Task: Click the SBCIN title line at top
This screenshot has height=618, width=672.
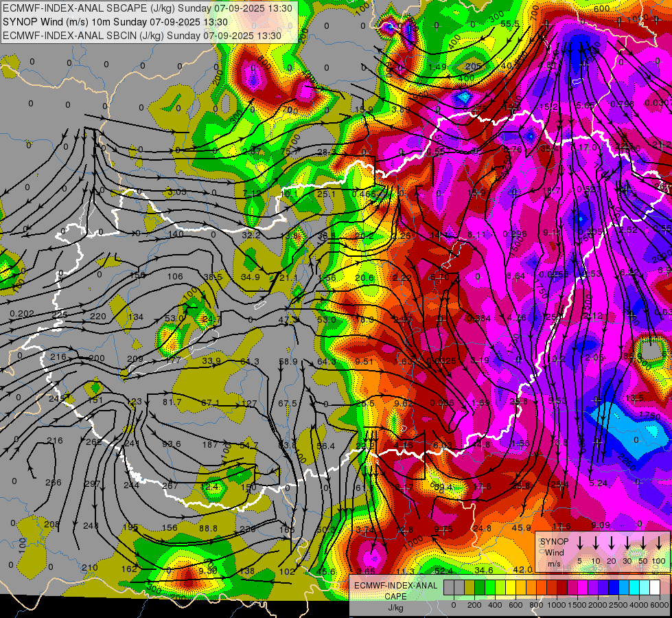Action: point(142,36)
